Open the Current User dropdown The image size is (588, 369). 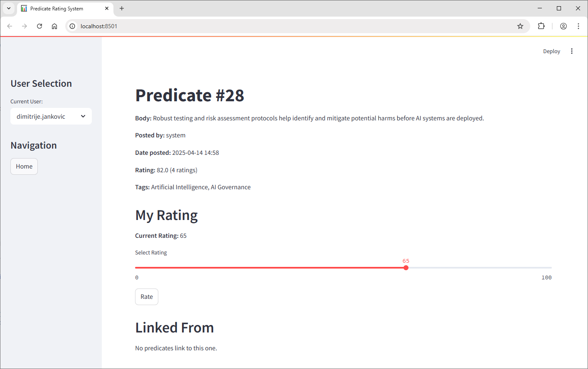pyautogui.click(x=51, y=117)
